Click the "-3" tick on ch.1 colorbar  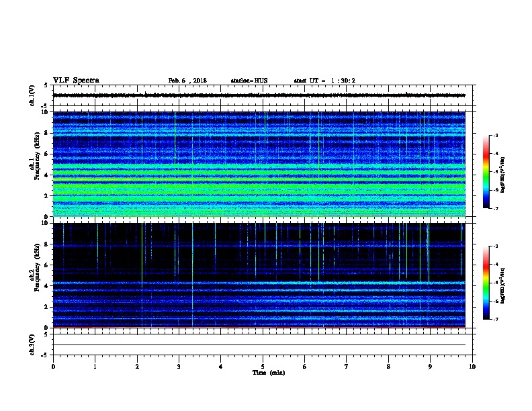coord(495,135)
